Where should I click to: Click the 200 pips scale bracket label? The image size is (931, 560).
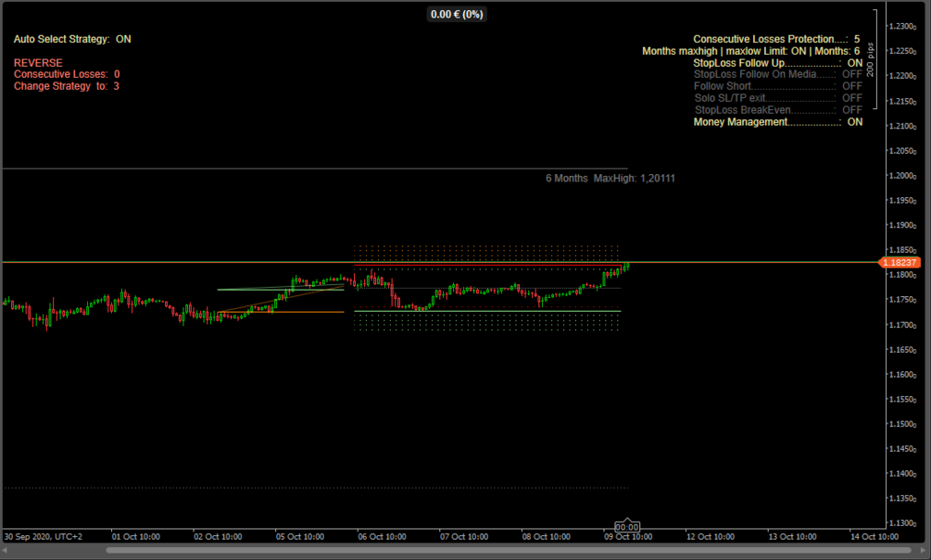[x=870, y=59]
